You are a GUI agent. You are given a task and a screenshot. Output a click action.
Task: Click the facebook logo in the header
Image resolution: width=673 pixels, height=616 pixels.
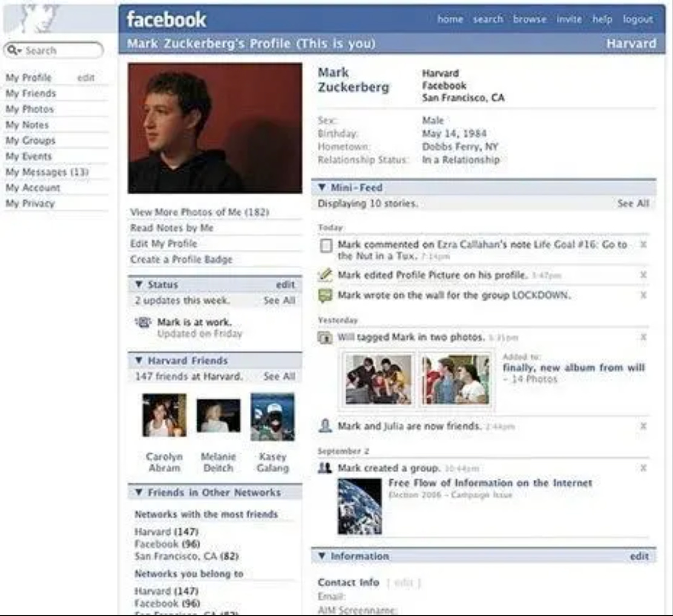tap(166, 20)
